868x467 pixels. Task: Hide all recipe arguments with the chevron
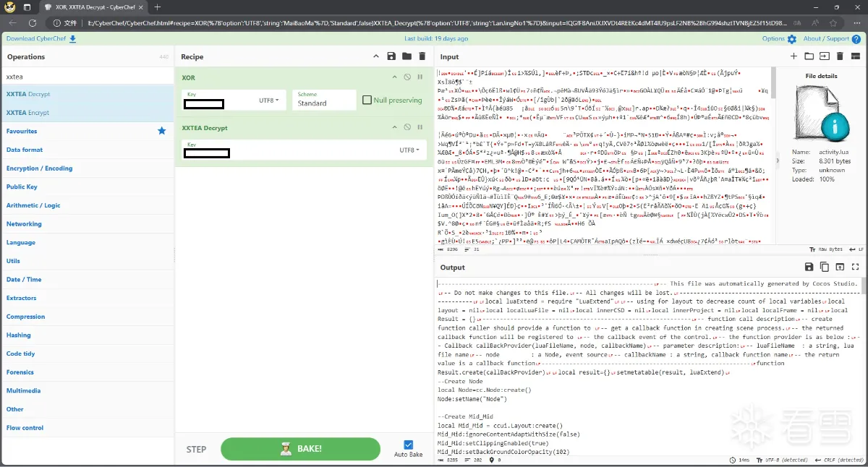(376, 56)
